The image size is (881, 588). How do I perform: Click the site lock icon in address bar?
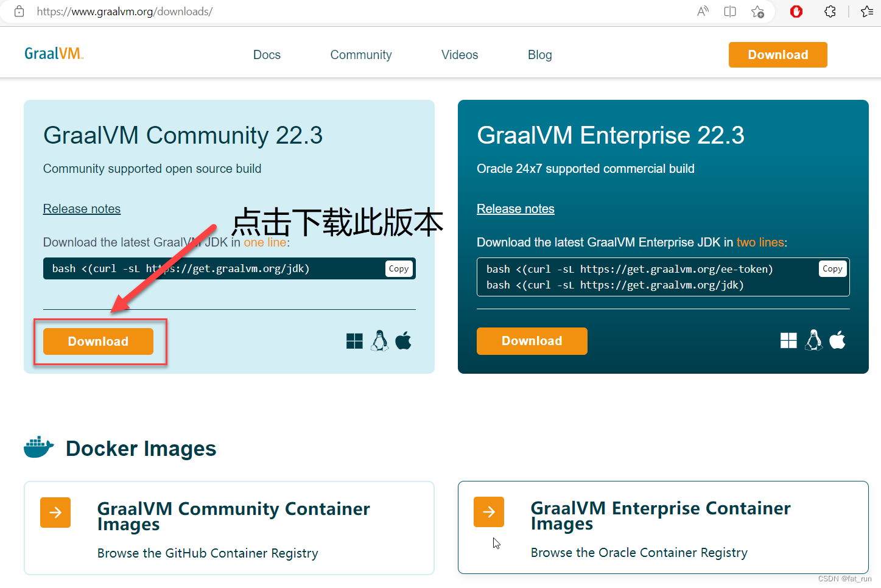coord(19,11)
